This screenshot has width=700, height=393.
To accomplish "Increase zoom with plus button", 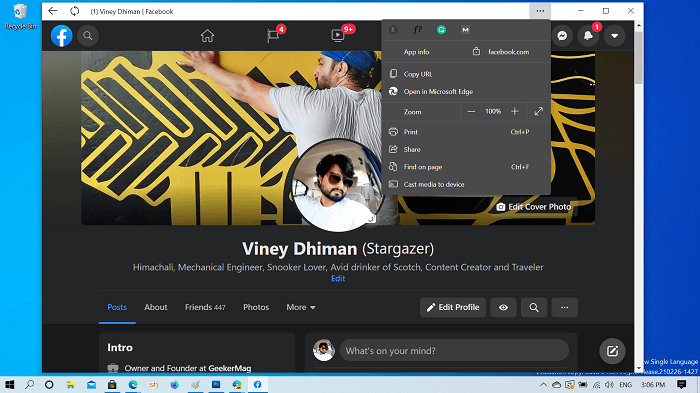I will coord(515,112).
